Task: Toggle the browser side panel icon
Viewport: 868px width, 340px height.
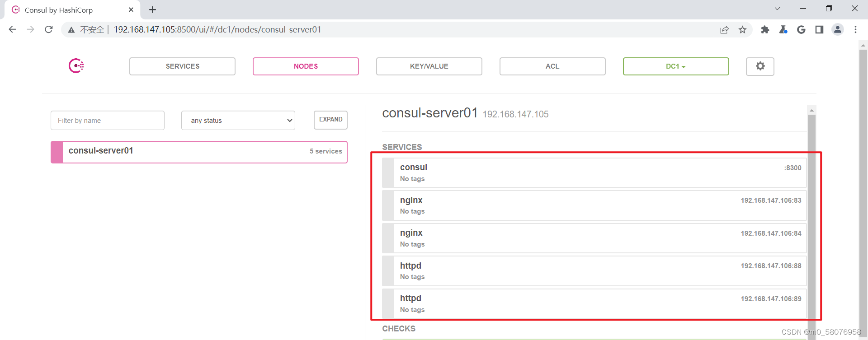Action: click(x=819, y=30)
